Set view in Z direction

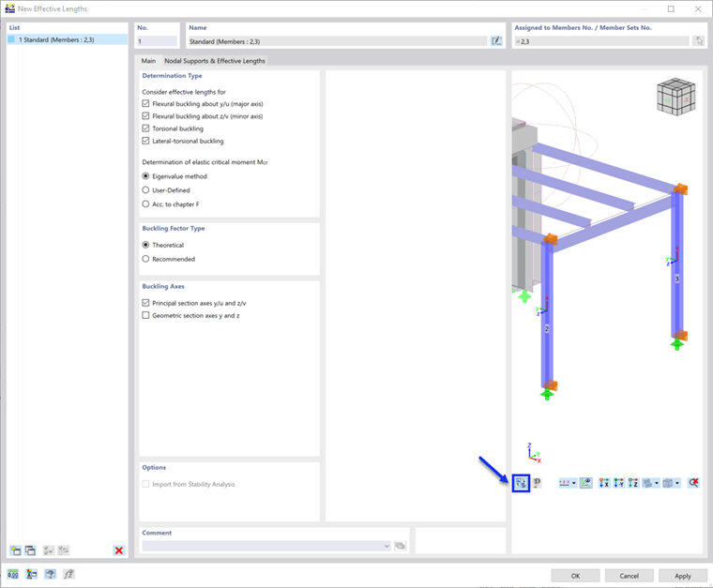[x=633, y=483]
